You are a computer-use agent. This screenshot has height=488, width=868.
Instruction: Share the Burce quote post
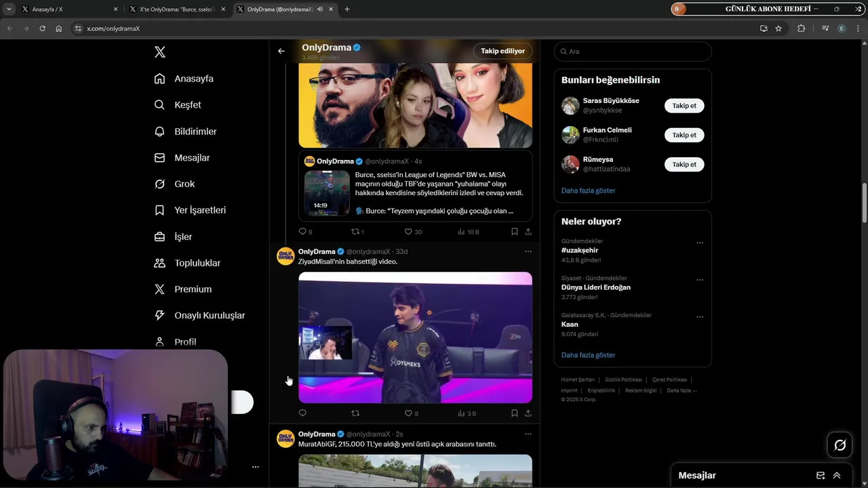click(528, 232)
